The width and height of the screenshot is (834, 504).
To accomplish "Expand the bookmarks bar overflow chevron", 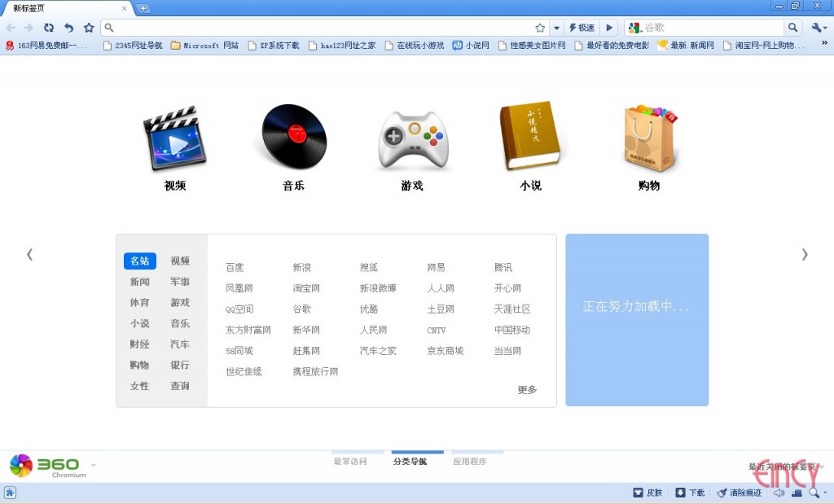I will coord(823,45).
